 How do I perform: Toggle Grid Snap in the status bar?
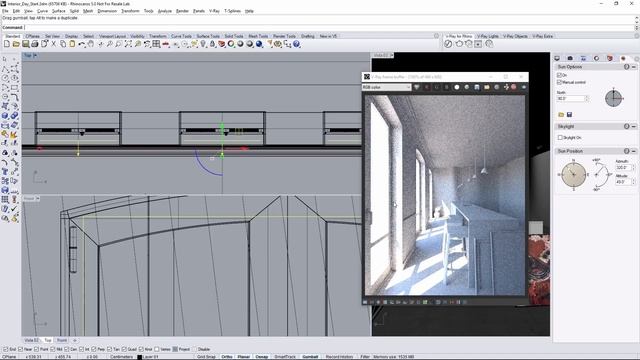click(x=206, y=357)
